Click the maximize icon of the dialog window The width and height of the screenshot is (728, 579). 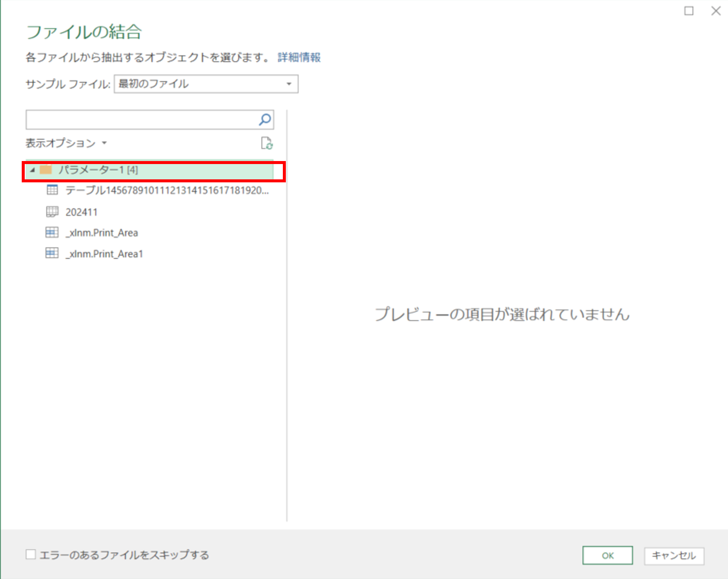pos(690,12)
